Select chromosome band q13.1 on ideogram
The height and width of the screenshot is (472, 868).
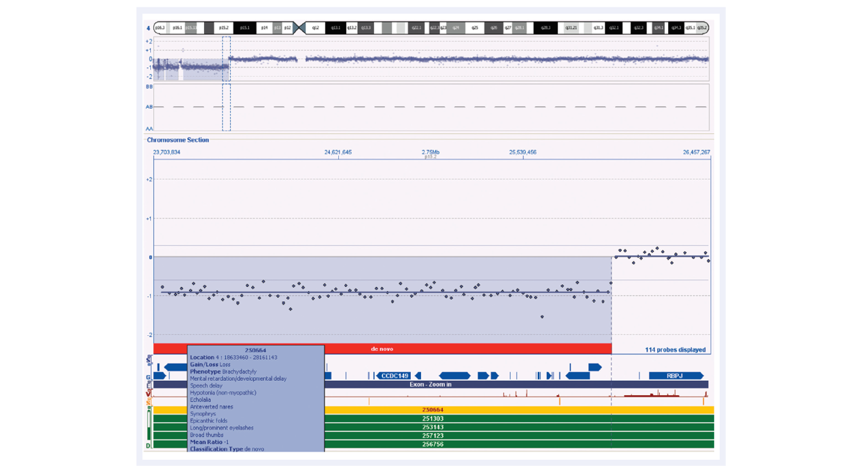[x=336, y=28]
